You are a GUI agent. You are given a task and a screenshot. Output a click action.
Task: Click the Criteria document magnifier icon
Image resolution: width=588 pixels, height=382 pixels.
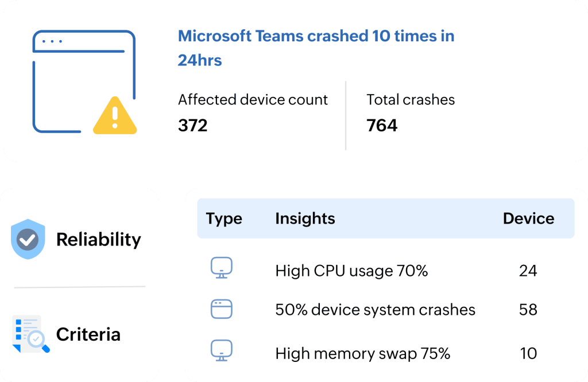[31, 334]
